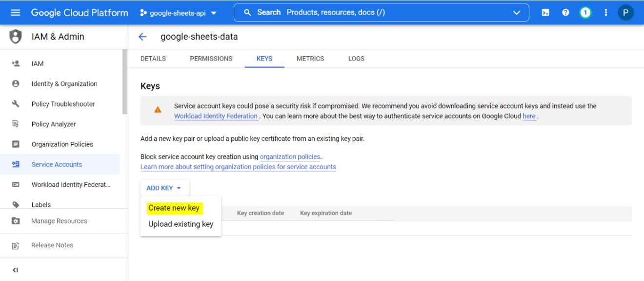Choose Upload existing key
The image size is (644, 281).
181,224
